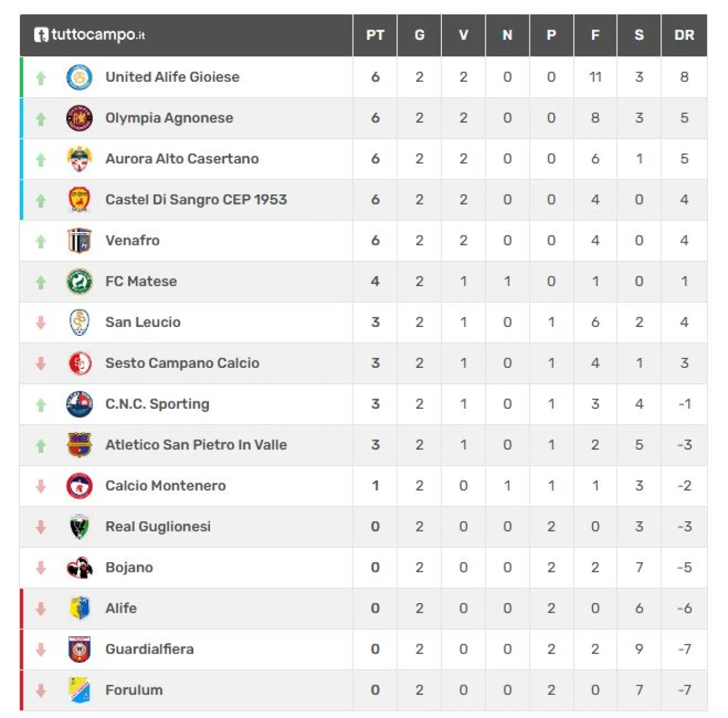Click the tuttocampo.it logo

(89, 35)
